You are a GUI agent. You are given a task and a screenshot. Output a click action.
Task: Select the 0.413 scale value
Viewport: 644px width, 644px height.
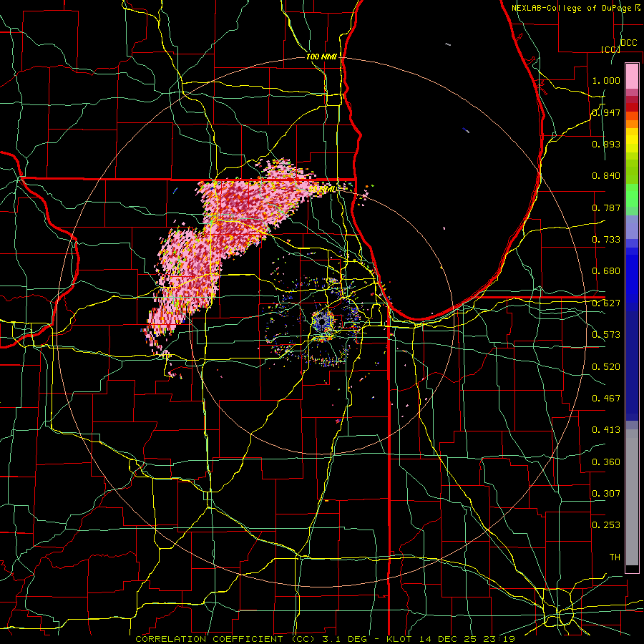(x=606, y=430)
